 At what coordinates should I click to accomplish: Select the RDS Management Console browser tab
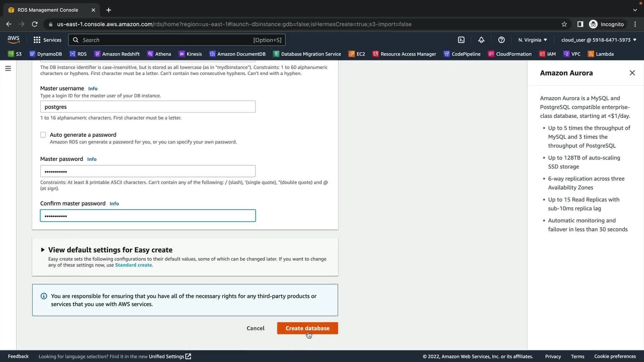click(x=48, y=10)
